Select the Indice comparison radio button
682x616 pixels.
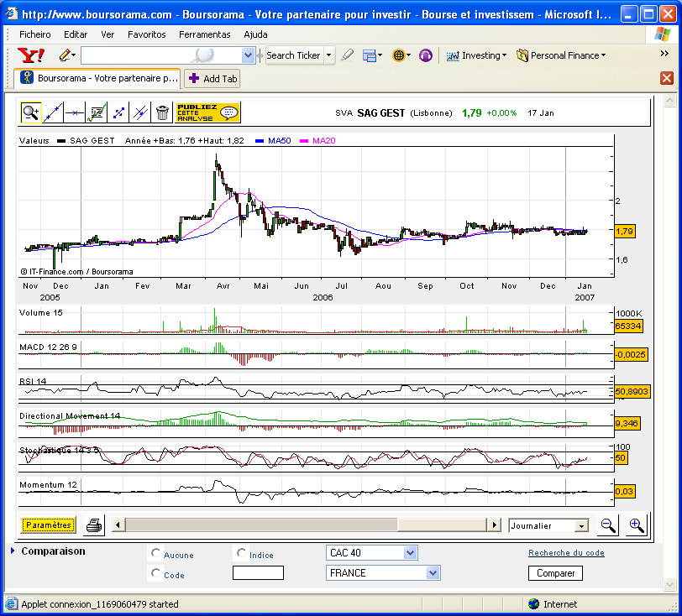click(242, 554)
